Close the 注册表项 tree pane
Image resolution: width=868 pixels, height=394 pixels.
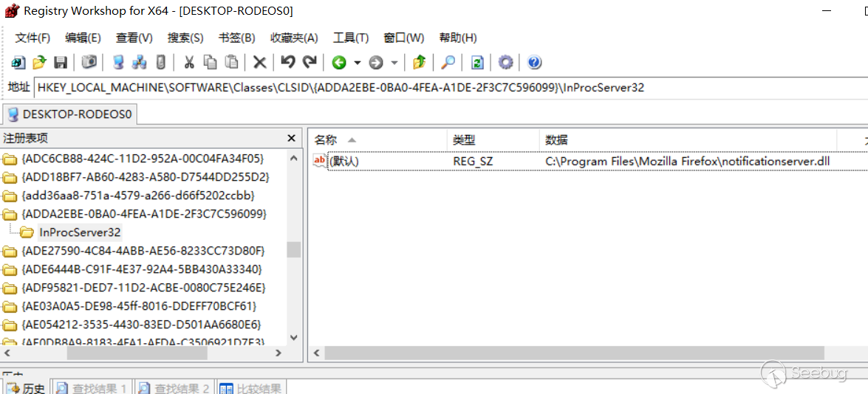pos(291,139)
